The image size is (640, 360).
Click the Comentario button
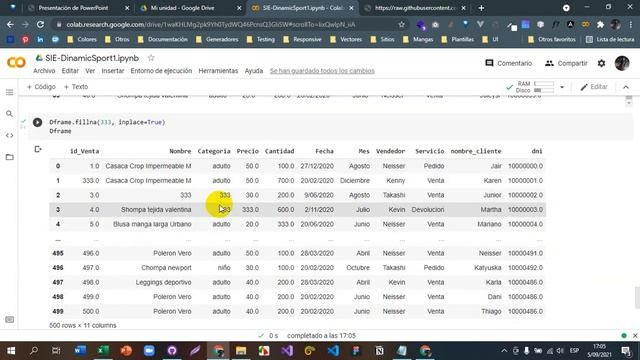(x=508, y=63)
